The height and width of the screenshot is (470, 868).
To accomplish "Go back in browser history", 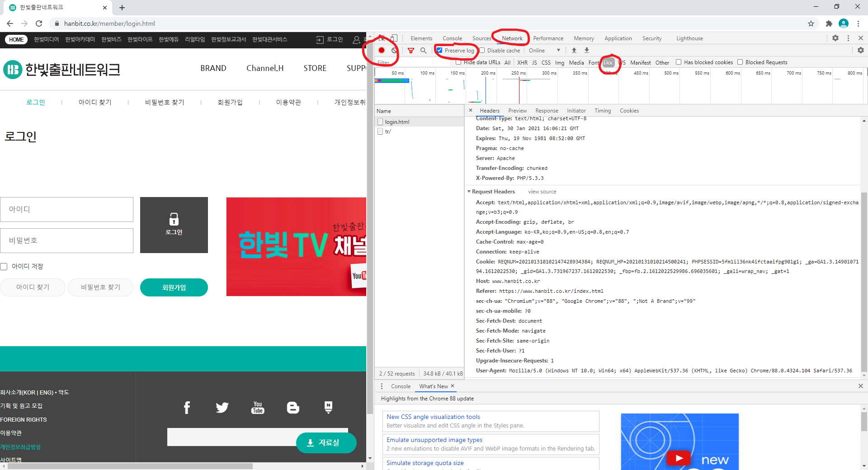I will coord(10,23).
